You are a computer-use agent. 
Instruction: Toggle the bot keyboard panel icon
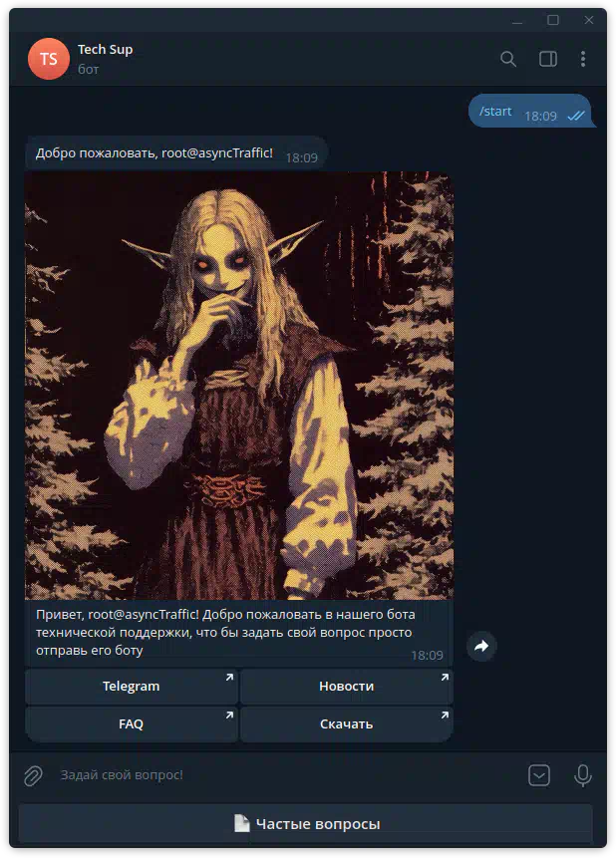click(539, 774)
